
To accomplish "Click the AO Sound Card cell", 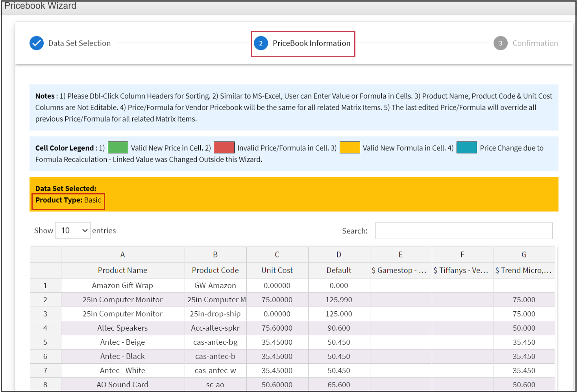I will pyautogui.click(x=123, y=385).
